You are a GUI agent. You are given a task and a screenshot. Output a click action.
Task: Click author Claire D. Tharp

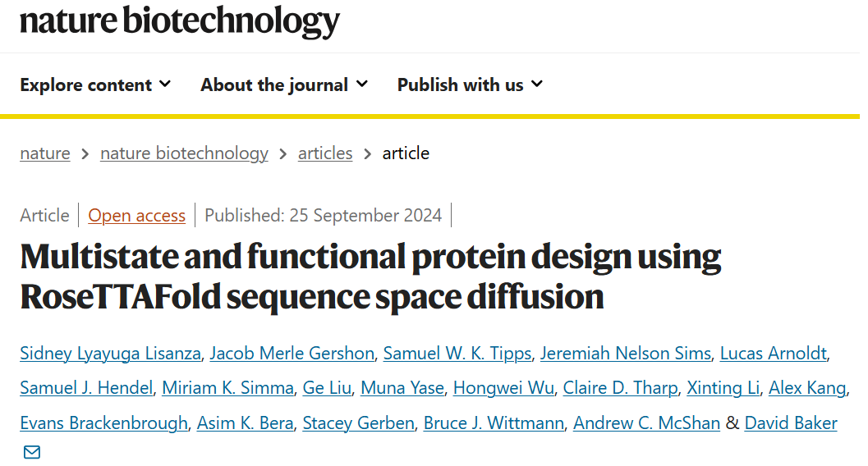pos(621,388)
